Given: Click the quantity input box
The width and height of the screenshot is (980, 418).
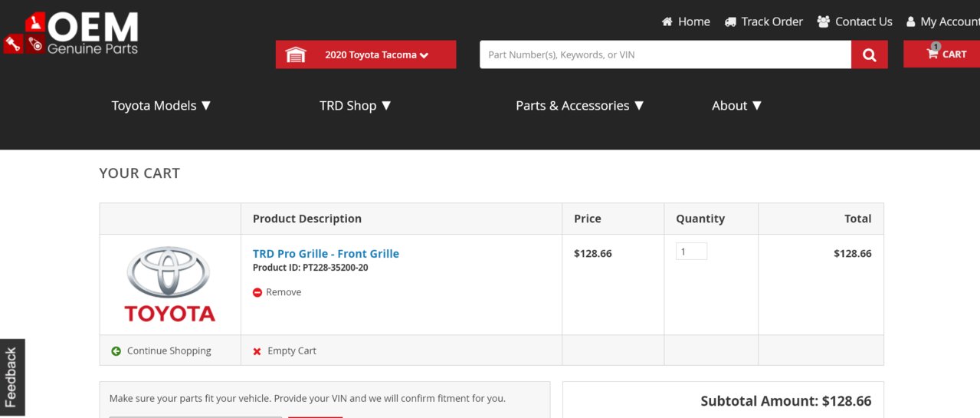Looking at the screenshot, I should pos(691,252).
